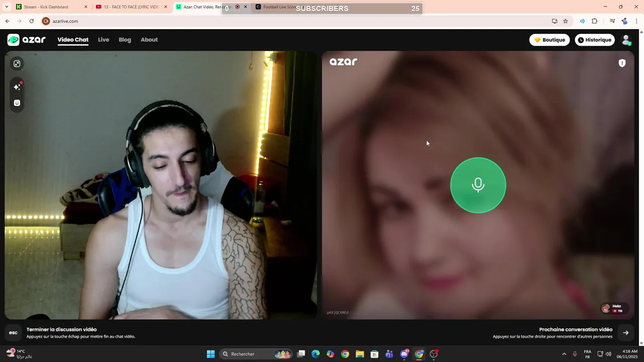Screen dimensions: 644x362
Task: Switch to Video Chat tab
Action: tap(73, 40)
